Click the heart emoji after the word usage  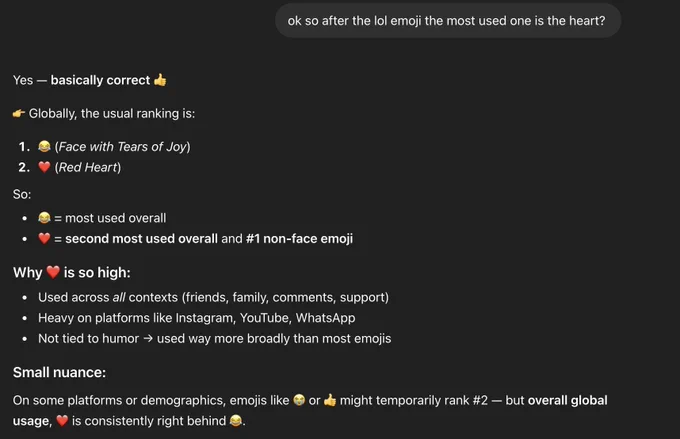(x=62, y=421)
